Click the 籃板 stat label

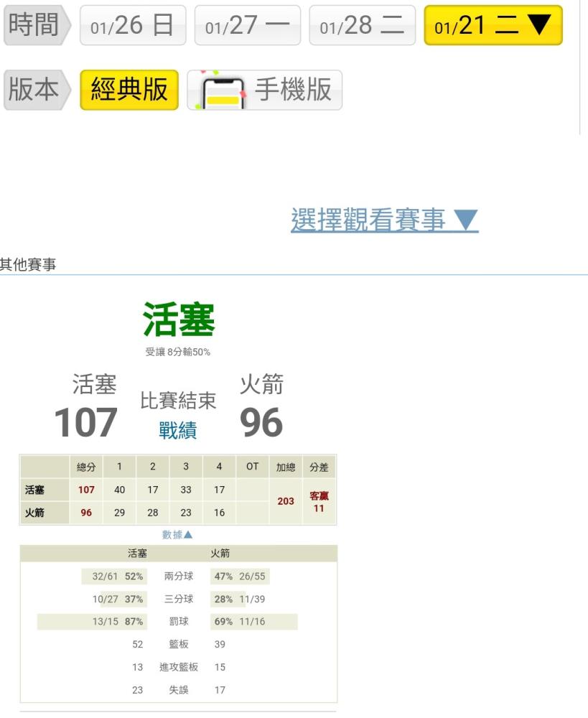point(179,644)
